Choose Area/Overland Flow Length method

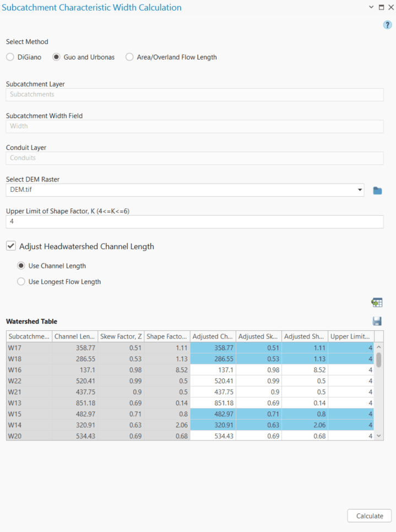point(129,57)
